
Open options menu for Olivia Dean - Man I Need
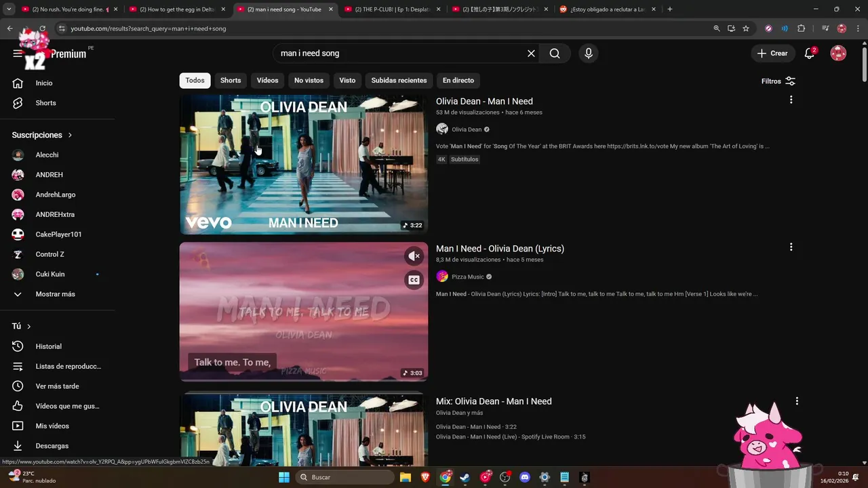(791, 100)
